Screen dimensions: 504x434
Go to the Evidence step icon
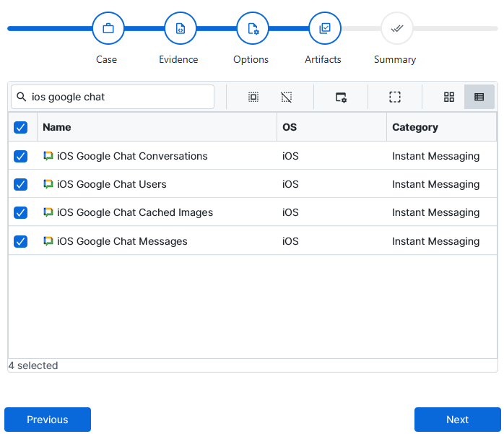coord(181,28)
